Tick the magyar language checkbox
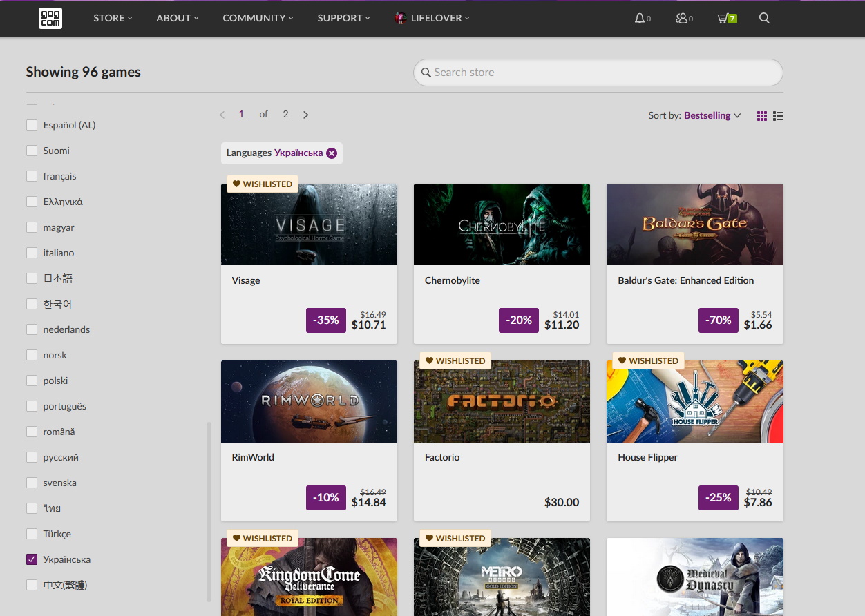This screenshot has height=616, width=865. pos(32,227)
